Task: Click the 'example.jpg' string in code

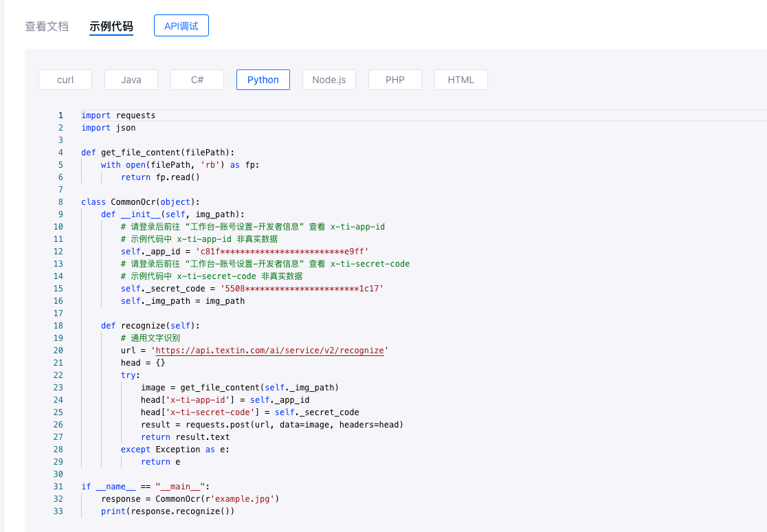Action: pyautogui.click(x=252, y=499)
